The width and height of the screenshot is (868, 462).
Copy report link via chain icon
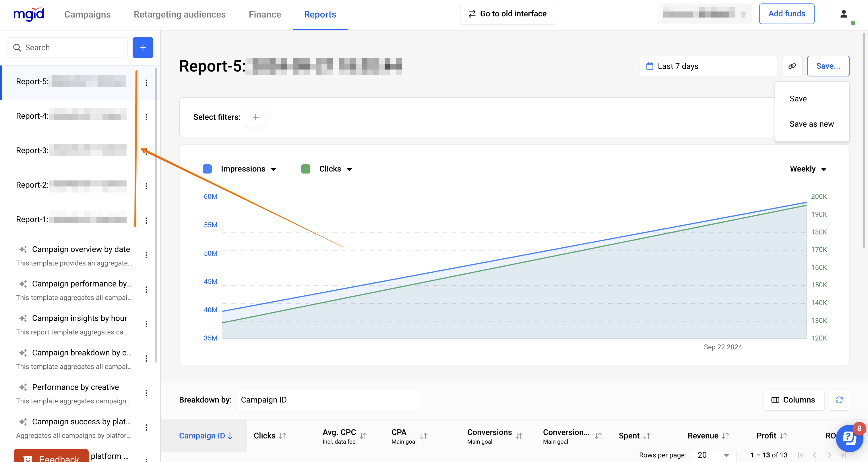click(792, 66)
